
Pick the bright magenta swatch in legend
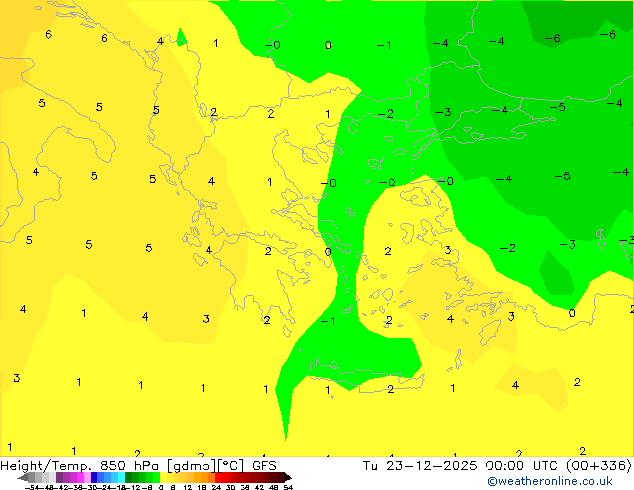pyautogui.click(x=80, y=477)
